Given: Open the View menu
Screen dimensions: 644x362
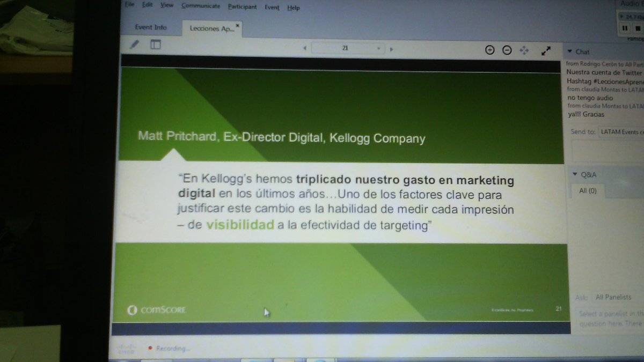Looking at the screenshot, I should [x=167, y=5].
